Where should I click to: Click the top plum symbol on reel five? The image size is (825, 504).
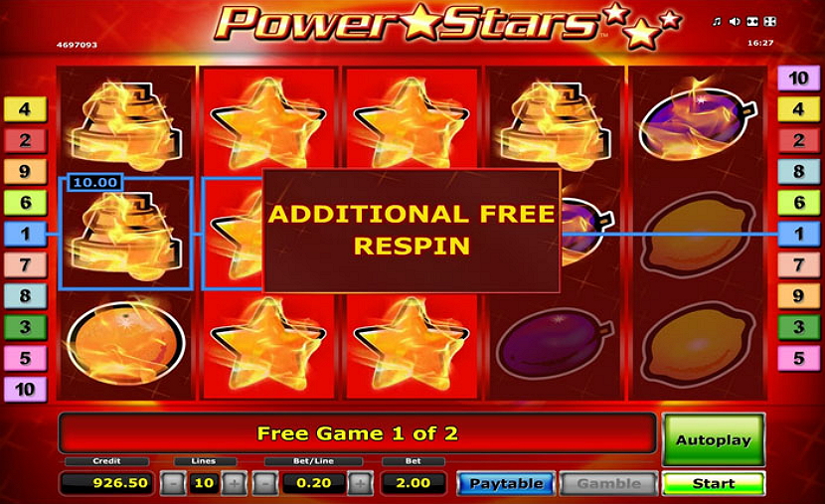click(x=697, y=122)
